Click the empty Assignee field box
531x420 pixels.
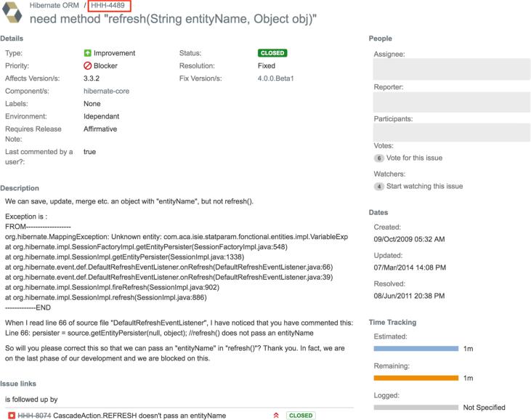pyautogui.click(x=447, y=69)
